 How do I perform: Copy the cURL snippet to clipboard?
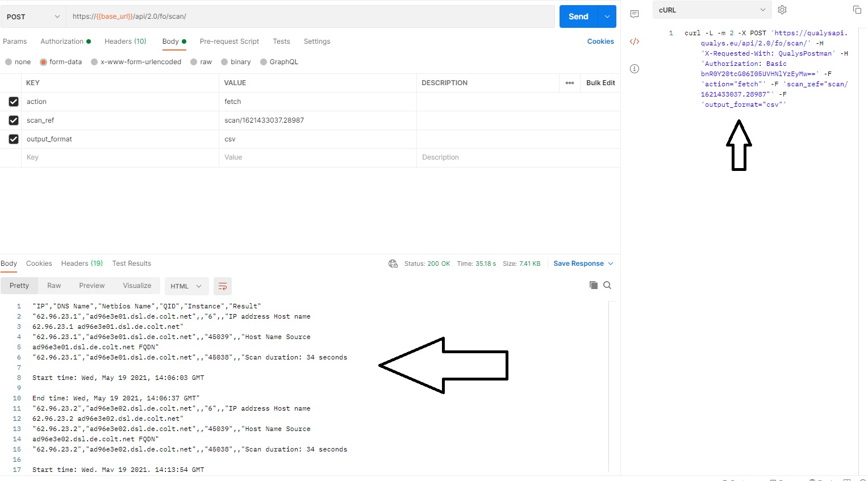tap(857, 10)
